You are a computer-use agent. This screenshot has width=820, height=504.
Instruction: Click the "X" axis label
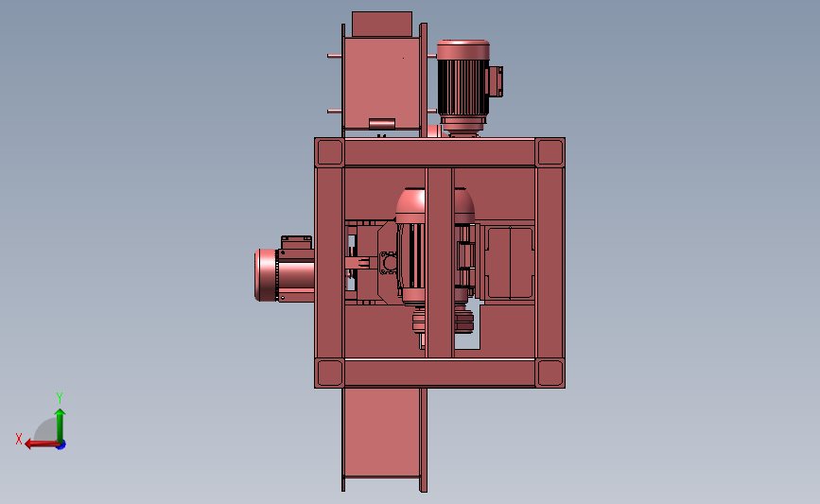(x=19, y=439)
